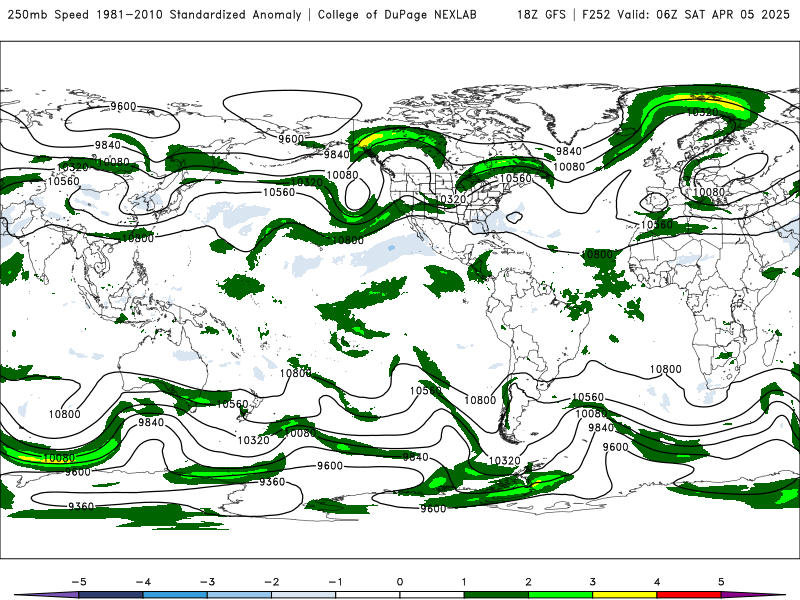Click the '9840' label south of Australia
This screenshot has width=800, height=600.
(x=151, y=422)
